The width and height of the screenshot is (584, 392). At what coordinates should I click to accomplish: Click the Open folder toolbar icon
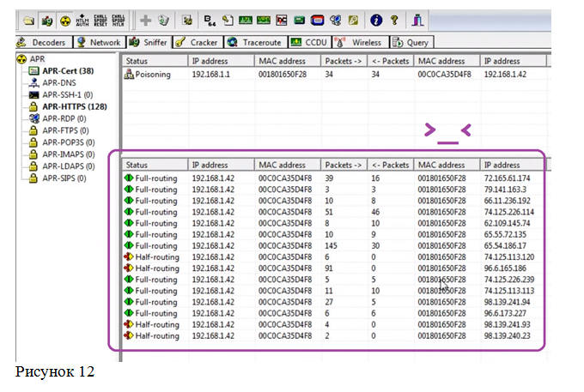point(28,20)
